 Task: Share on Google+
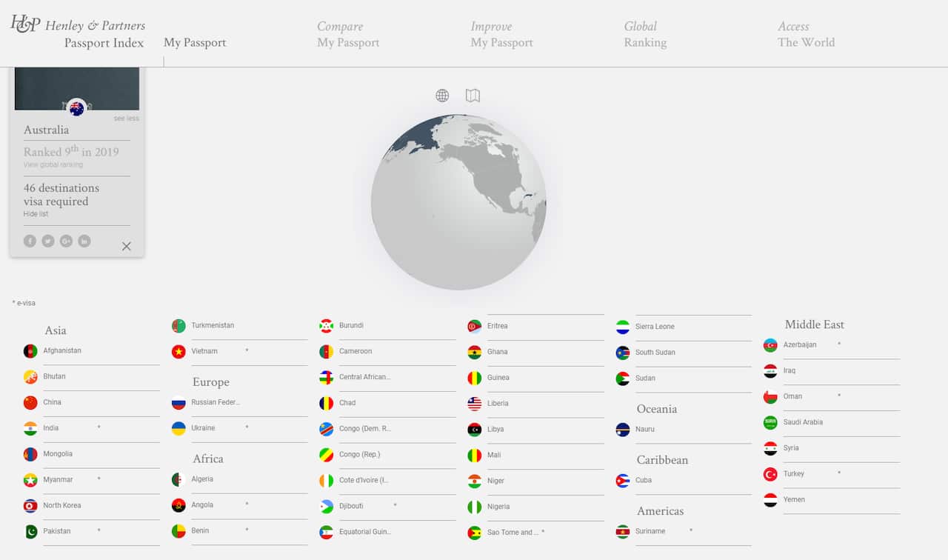pos(66,241)
